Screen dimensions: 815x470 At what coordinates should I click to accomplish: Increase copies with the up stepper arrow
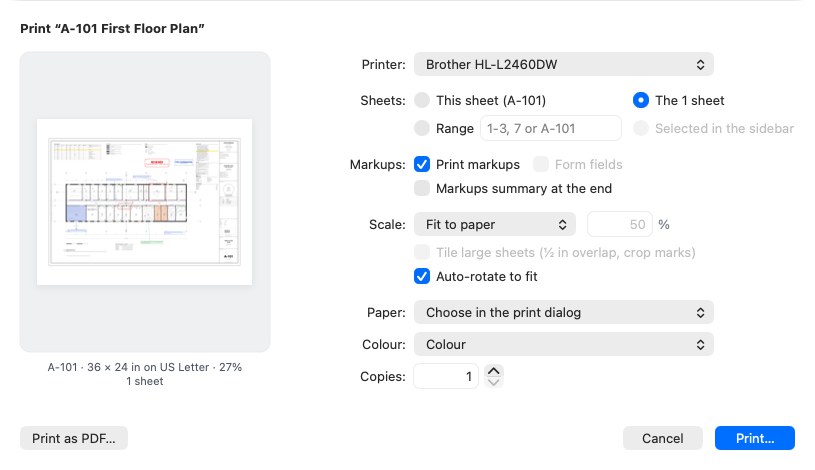(494, 371)
